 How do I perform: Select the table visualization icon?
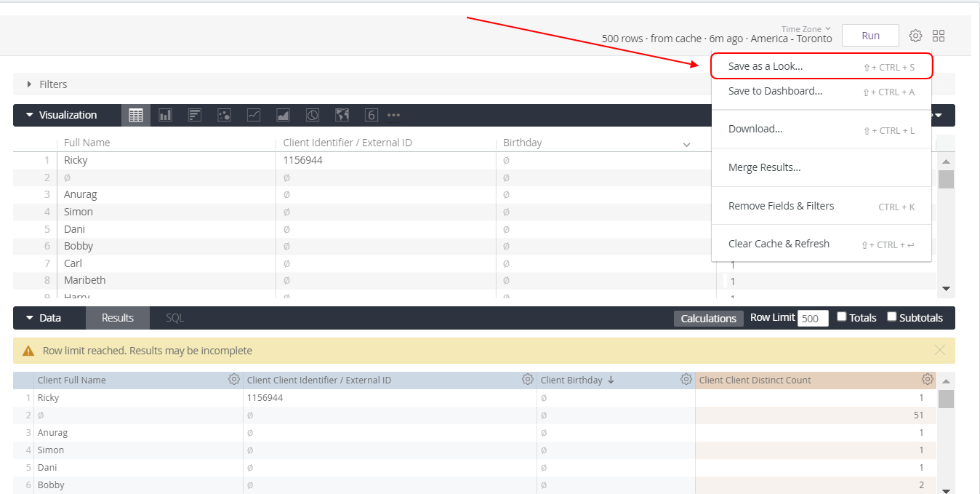[136, 115]
